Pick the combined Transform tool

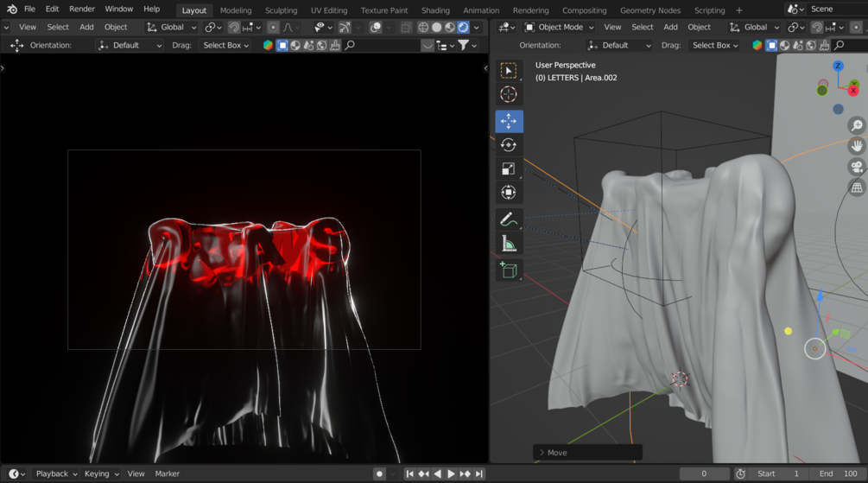pyautogui.click(x=509, y=192)
